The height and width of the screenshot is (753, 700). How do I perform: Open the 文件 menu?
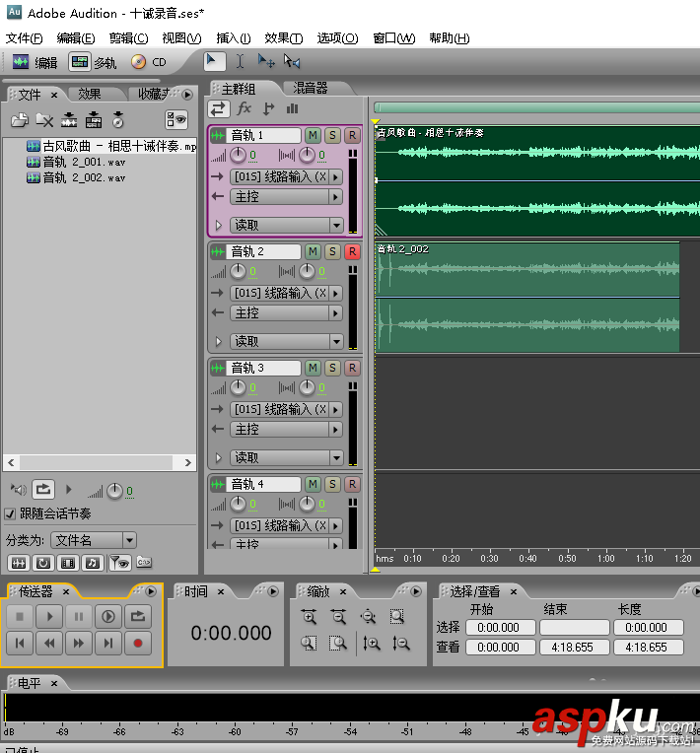(x=24, y=37)
